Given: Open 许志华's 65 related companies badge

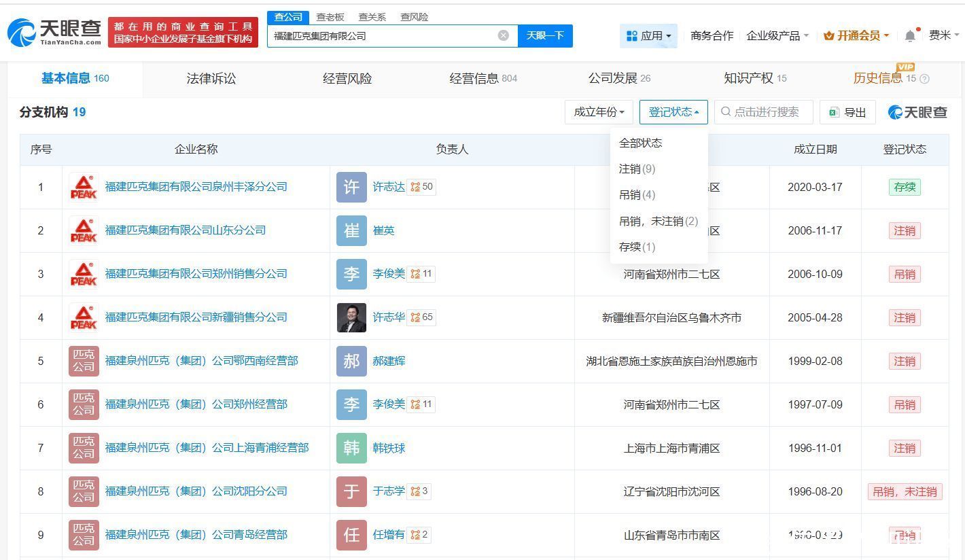Looking at the screenshot, I should click(x=421, y=317).
